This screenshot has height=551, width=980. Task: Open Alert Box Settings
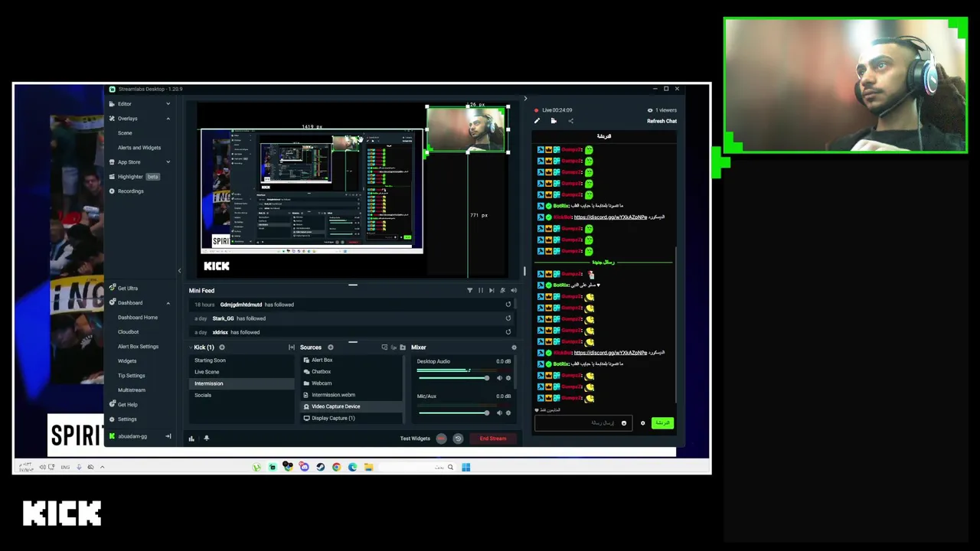139,347
